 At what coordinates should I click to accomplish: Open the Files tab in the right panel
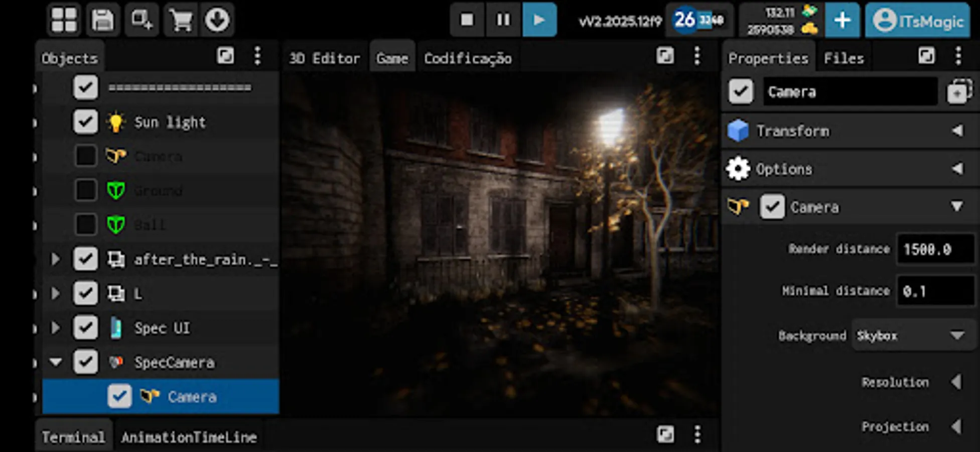[843, 57]
